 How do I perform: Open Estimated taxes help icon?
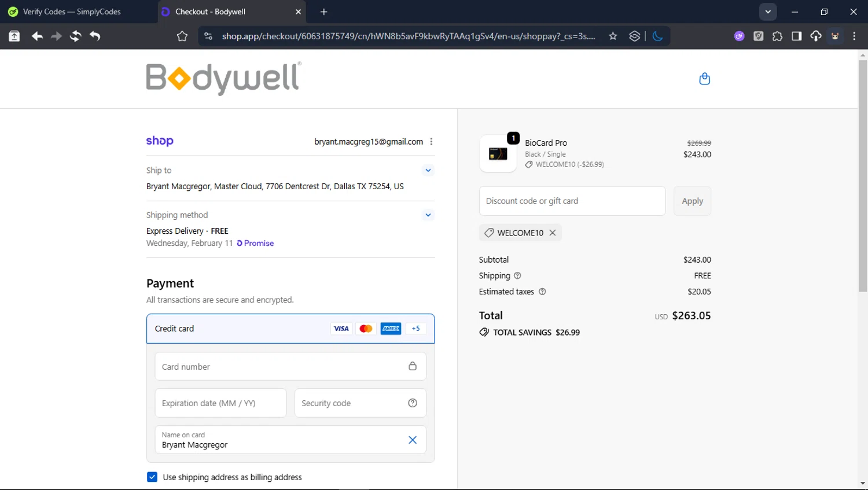tap(542, 292)
